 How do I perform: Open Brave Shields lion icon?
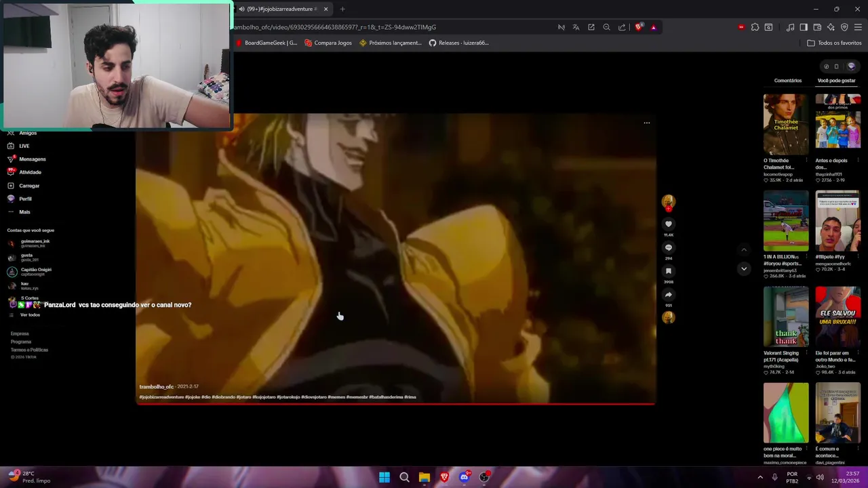639,27
